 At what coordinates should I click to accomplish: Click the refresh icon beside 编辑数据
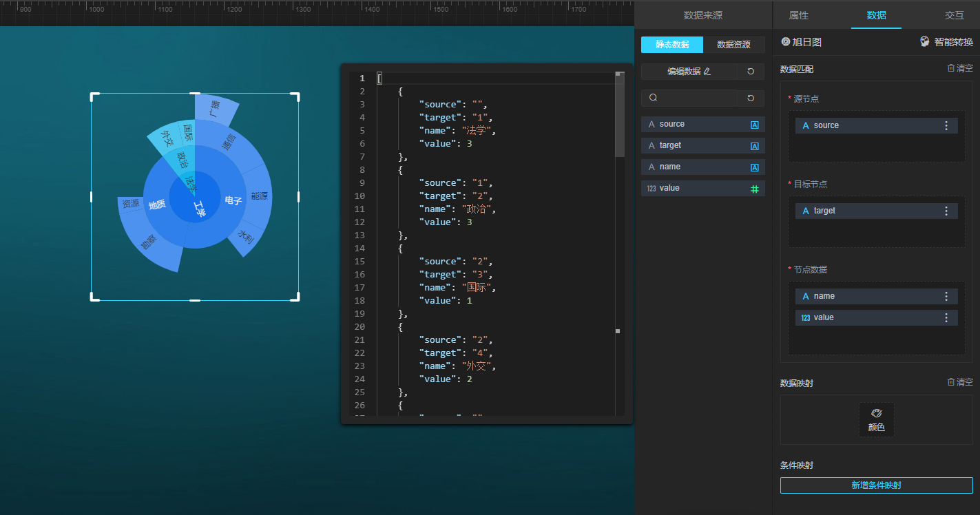(x=751, y=71)
